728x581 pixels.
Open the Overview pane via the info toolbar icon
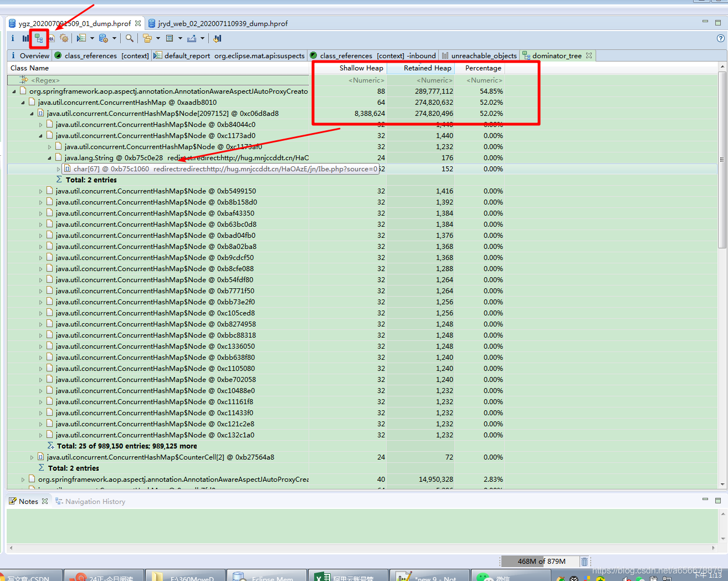[13, 38]
